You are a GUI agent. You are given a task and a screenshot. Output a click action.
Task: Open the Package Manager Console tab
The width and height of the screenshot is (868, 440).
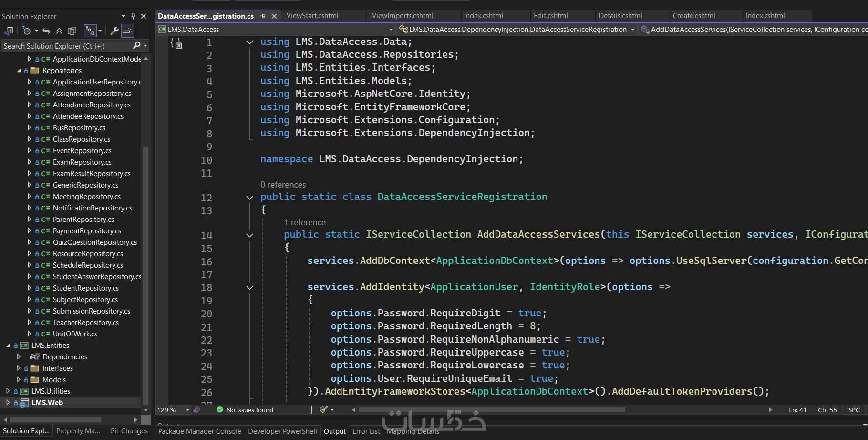tap(200, 431)
